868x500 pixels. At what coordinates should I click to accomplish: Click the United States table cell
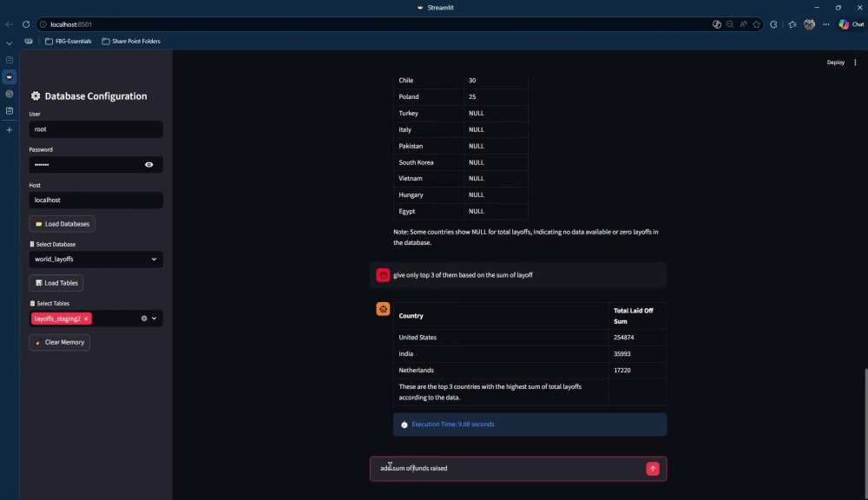point(501,337)
